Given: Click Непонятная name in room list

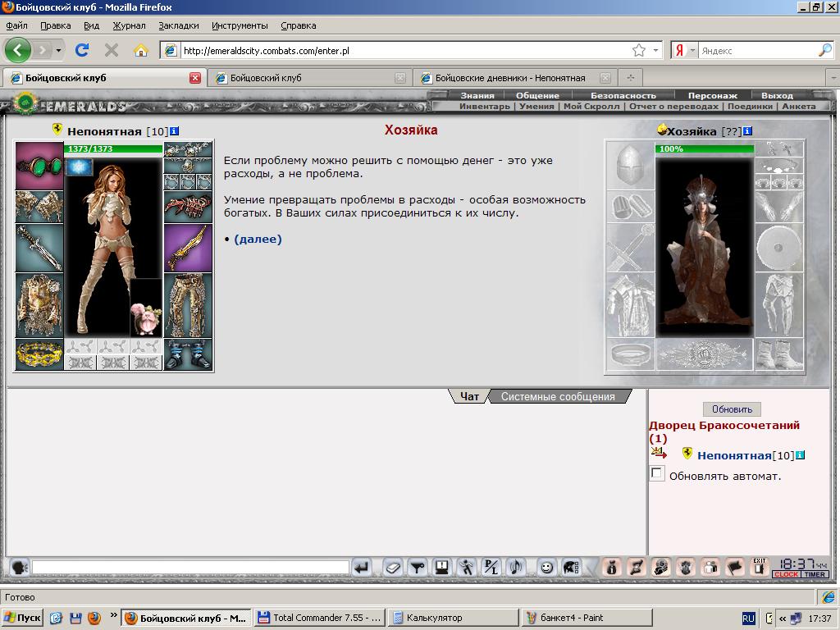Looking at the screenshot, I should (734, 455).
